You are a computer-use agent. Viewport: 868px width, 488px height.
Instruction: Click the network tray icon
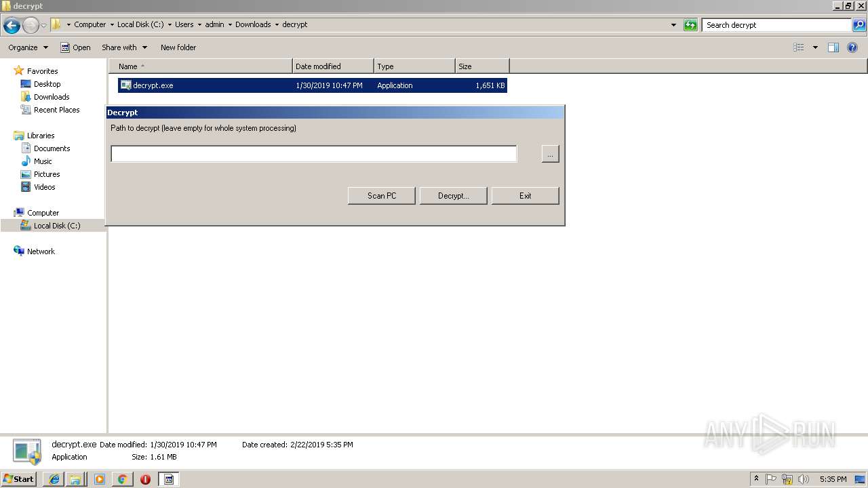click(787, 479)
